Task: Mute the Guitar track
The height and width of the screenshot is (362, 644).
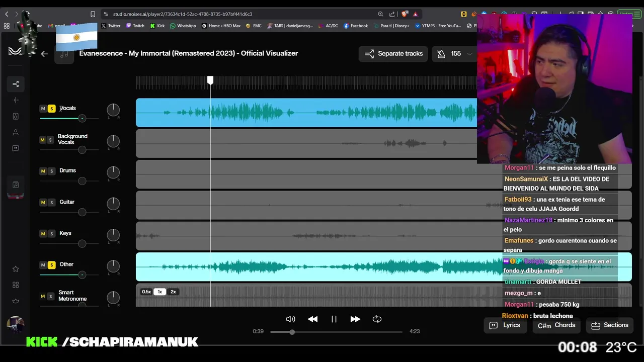Action: (43, 202)
